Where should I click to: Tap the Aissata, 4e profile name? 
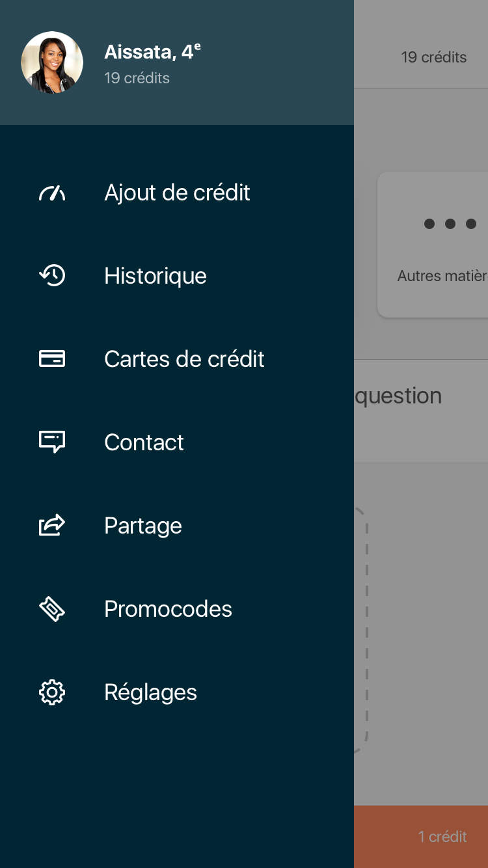152,52
